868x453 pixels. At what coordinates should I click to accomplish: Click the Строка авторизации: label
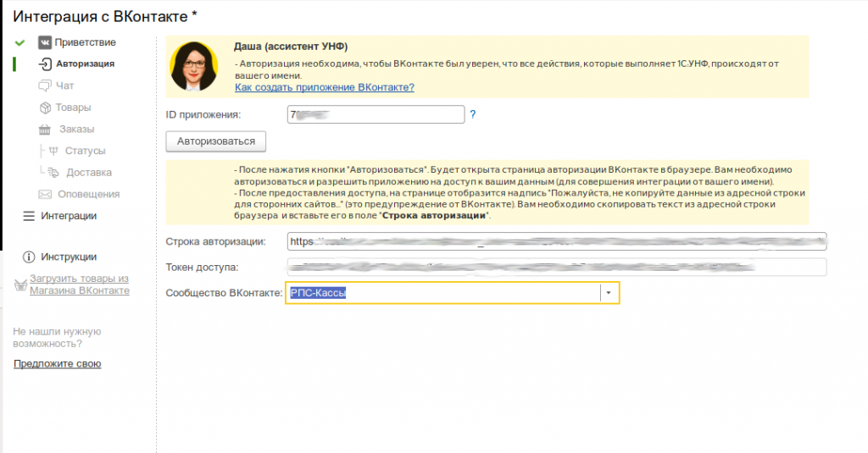[x=215, y=241]
